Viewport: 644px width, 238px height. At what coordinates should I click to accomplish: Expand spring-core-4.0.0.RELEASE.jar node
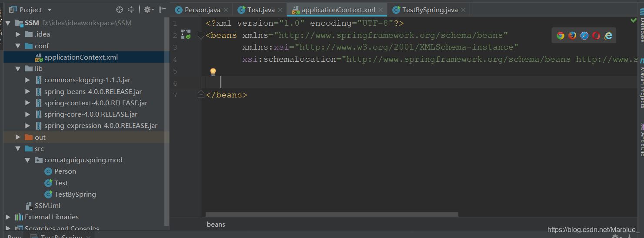pos(28,114)
